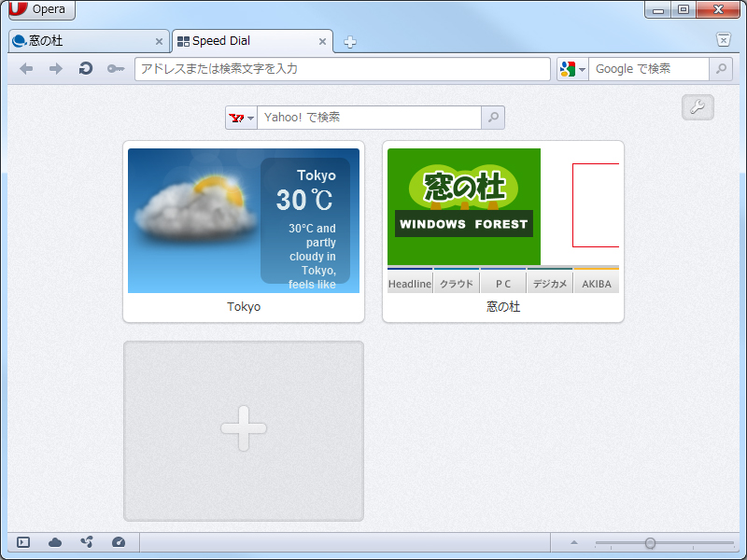Expand the zoom options arrow
Screen dimensions: 747x560
click(573, 542)
